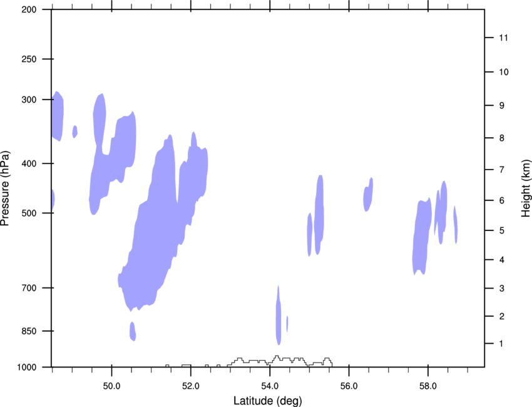Pick the 5 km height label
The width and height of the screenshot is (532, 407).
click(502, 230)
